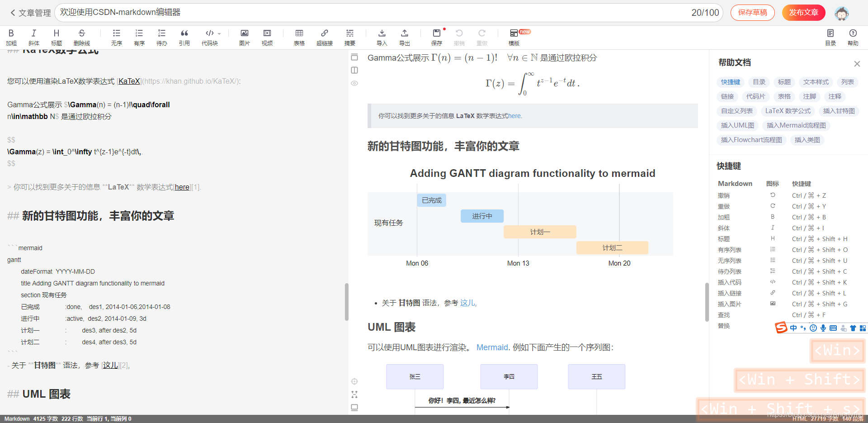
Task: Save the document (保存)
Action: pyautogui.click(x=437, y=37)
